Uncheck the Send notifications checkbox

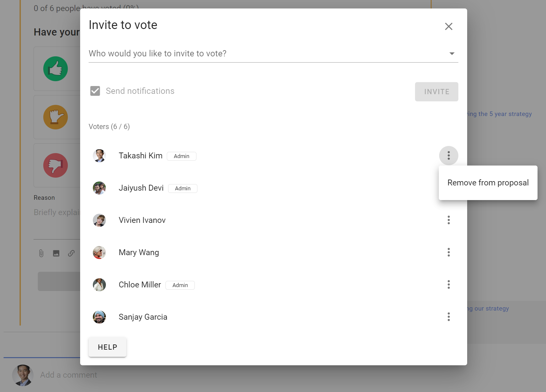pyautogui.click(x=95, y=91)
